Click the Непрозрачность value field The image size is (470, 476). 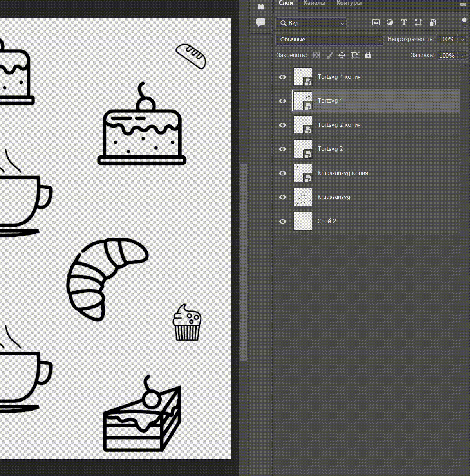pos(447,39)
